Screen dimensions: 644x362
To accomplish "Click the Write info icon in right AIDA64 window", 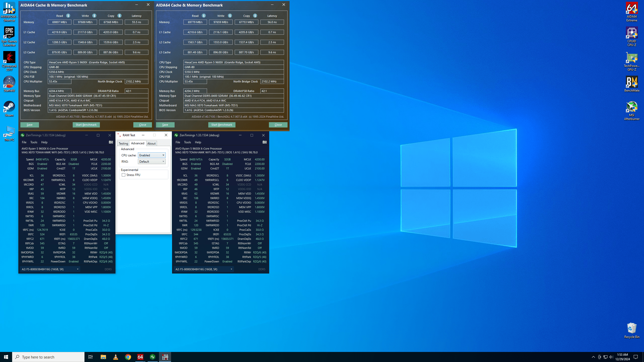I will tap(230, 16).
